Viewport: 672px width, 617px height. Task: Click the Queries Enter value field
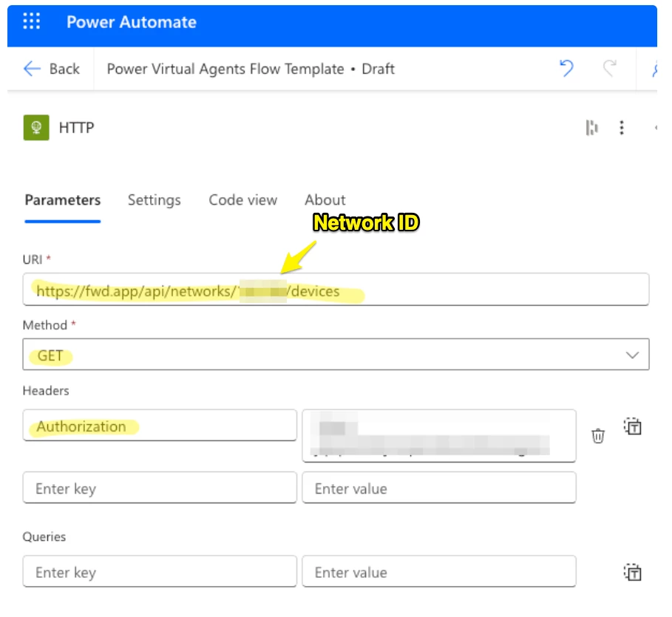tap(439, 571)
